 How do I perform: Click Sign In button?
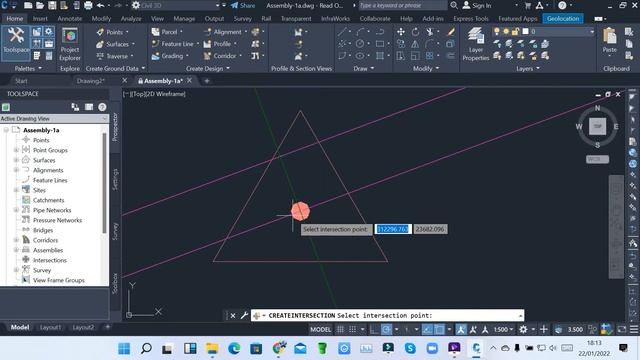click(477, 5)
